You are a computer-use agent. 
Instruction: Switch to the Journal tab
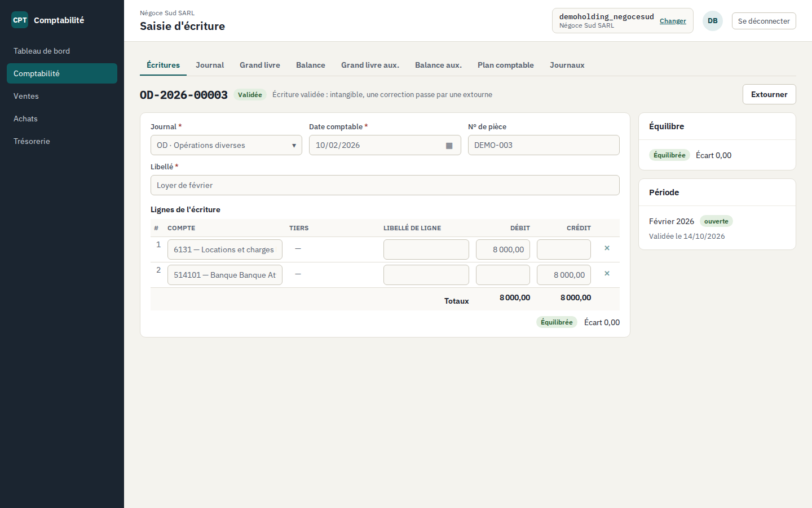coord(210,65)
